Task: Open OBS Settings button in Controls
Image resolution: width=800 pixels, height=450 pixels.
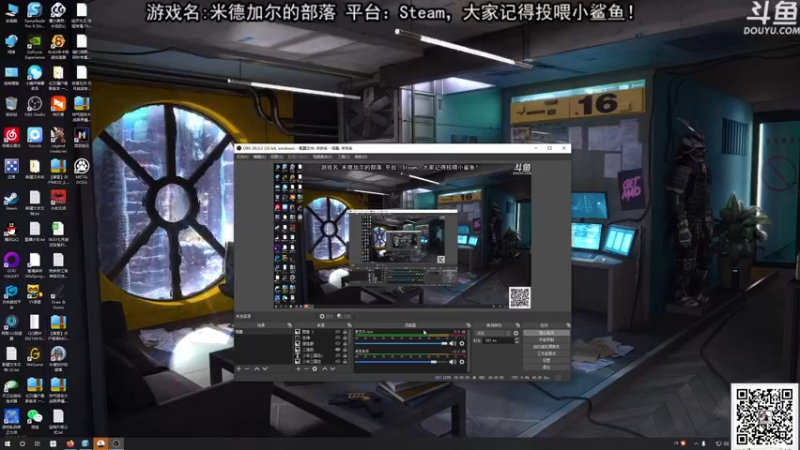Action: click(546, 360)
